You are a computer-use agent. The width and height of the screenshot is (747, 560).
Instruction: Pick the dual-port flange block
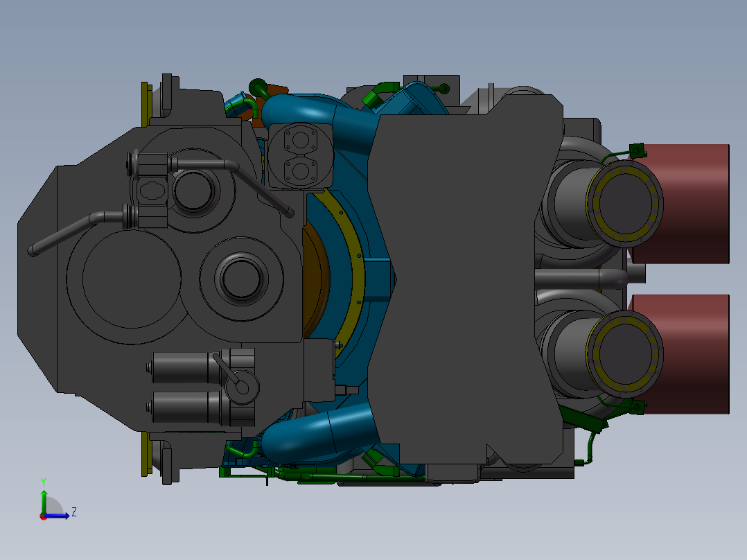pos(300,155)
